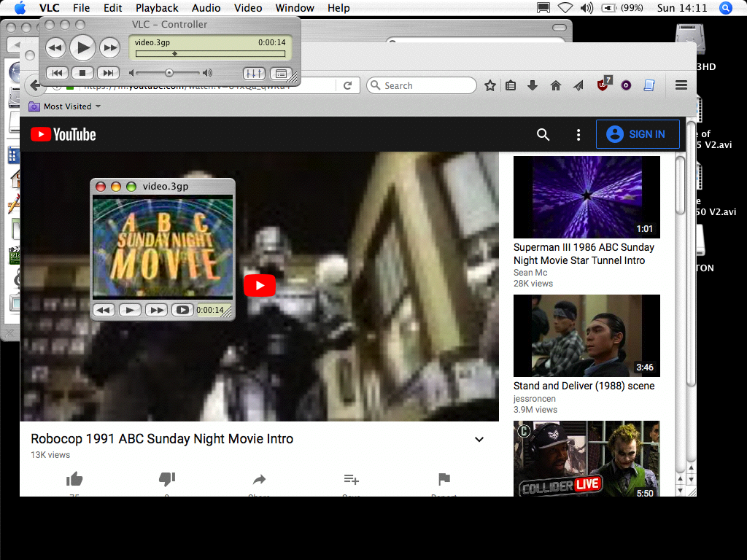Click YouTube logo to go home
Viewport: 747px width, 560px height.
pos(63,135)
